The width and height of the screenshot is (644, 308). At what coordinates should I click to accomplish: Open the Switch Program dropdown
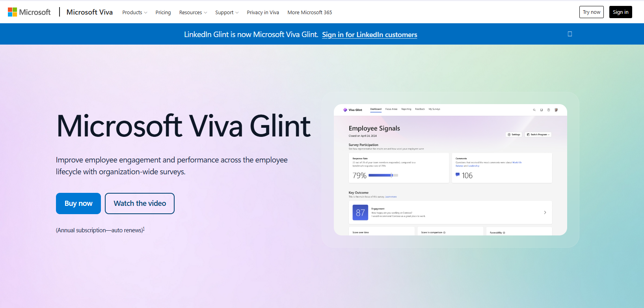(x=538, y=134)
